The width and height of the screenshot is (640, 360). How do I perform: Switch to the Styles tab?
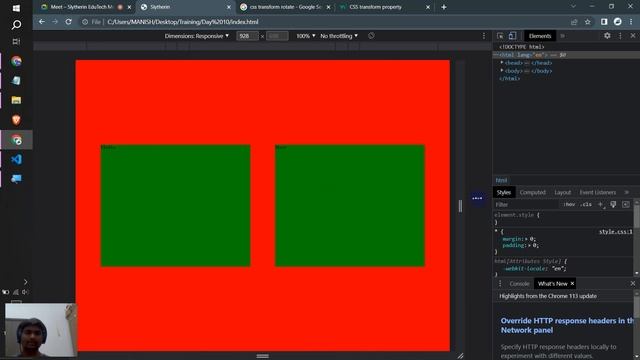pos(504,192)
